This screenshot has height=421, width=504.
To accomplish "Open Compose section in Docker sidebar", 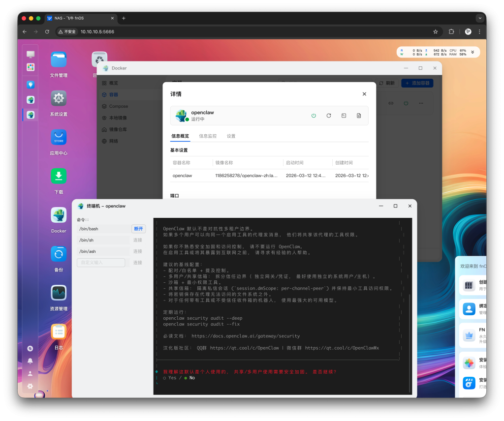I will pyautogui.click(x=118, y=106).
